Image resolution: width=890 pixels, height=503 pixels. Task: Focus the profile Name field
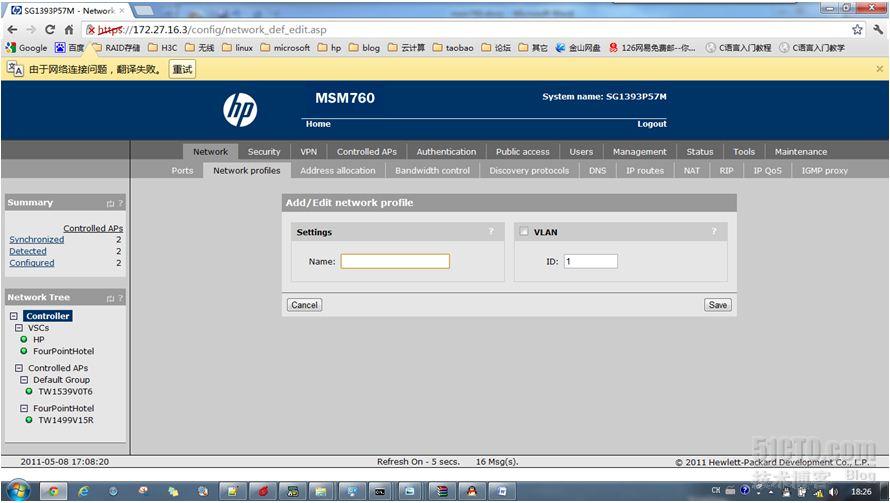point(395,261)
